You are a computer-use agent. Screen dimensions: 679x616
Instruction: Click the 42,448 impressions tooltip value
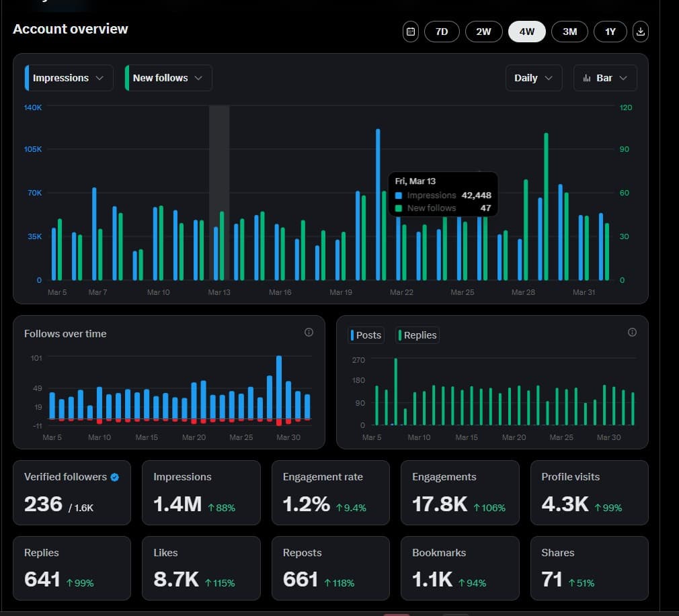coord(477,195)
